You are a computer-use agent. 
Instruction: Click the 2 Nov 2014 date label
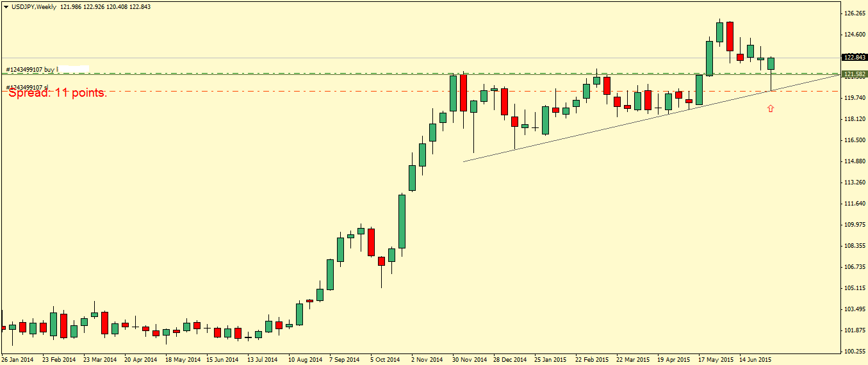(427, 360)
